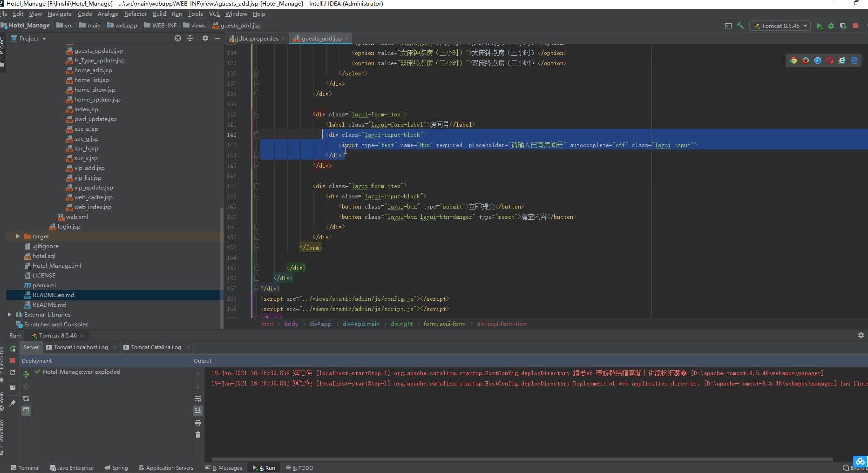The image size is (868, 473).
Task: Toggle the open-browser-after-deploy icon in Deployment toolbar
Action: pos(26,410)
